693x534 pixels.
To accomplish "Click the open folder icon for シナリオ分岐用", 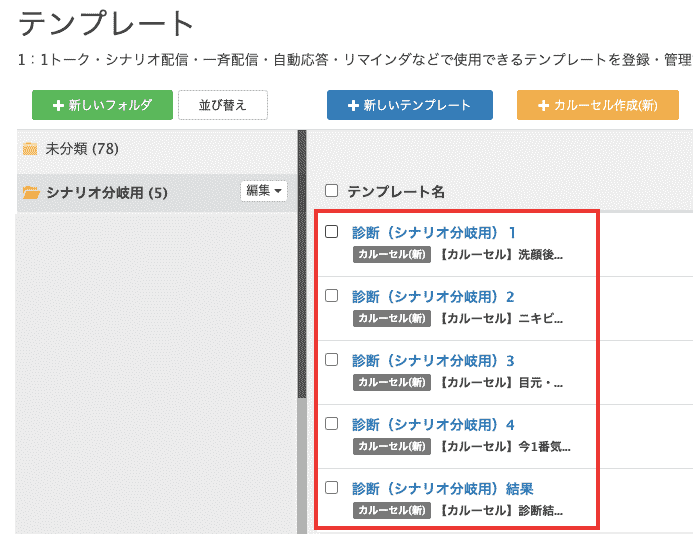I will click(31, 193).
